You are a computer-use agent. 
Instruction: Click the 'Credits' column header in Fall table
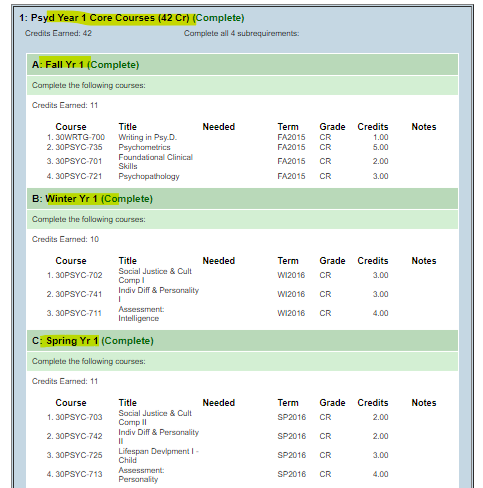click(373, 127)
